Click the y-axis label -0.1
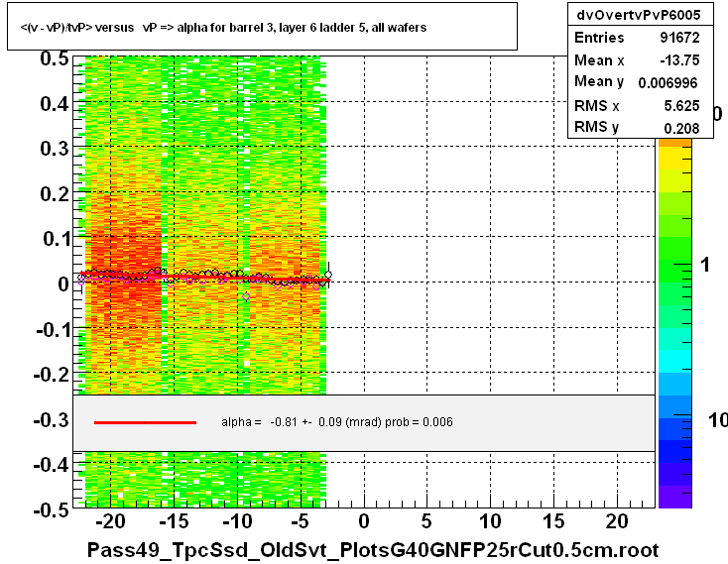 coord(53,330)
